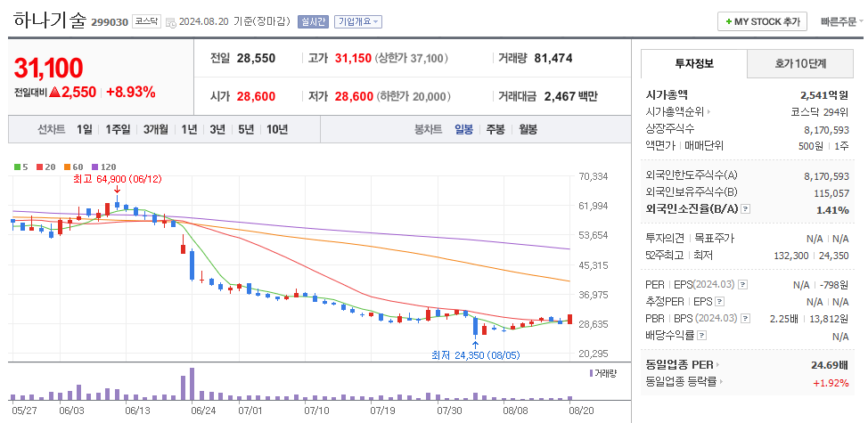The width and height of the screenshot is (868, 423).
Task: Select the 주봉 weekly candle chart
Action: (495, 130)
